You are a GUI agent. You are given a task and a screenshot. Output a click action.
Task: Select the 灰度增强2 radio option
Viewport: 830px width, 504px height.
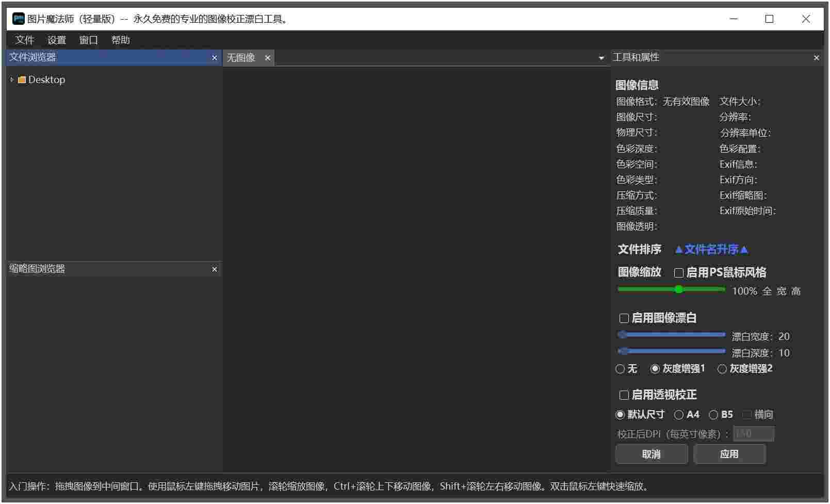(722, 369)
